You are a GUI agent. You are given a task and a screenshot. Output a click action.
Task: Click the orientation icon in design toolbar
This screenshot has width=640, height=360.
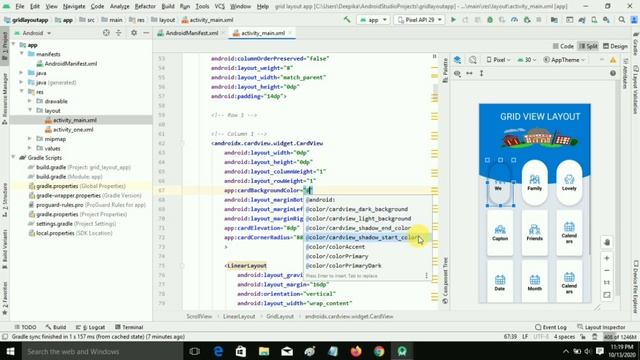(473, 60)
